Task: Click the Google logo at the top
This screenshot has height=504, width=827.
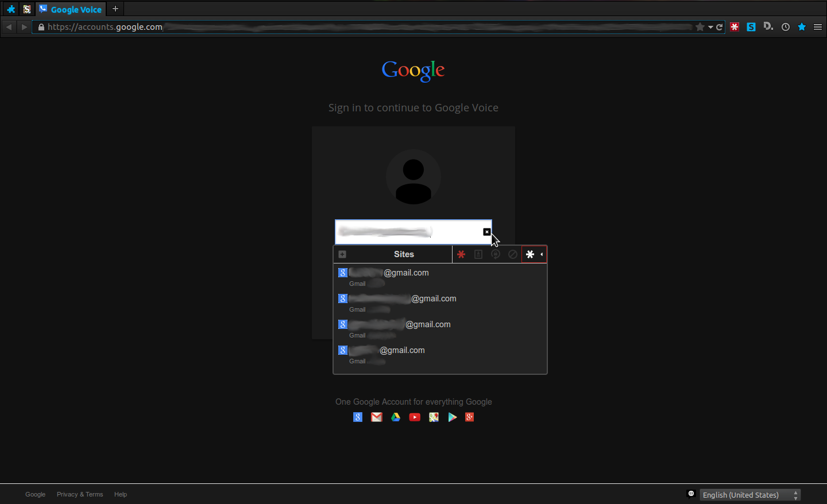Action: 413,71
